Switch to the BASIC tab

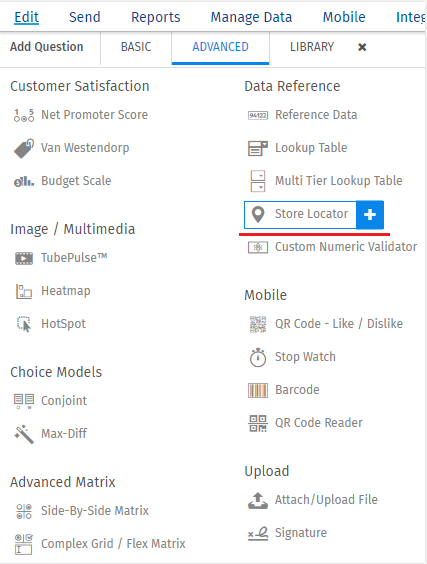[x=136, y=47]
